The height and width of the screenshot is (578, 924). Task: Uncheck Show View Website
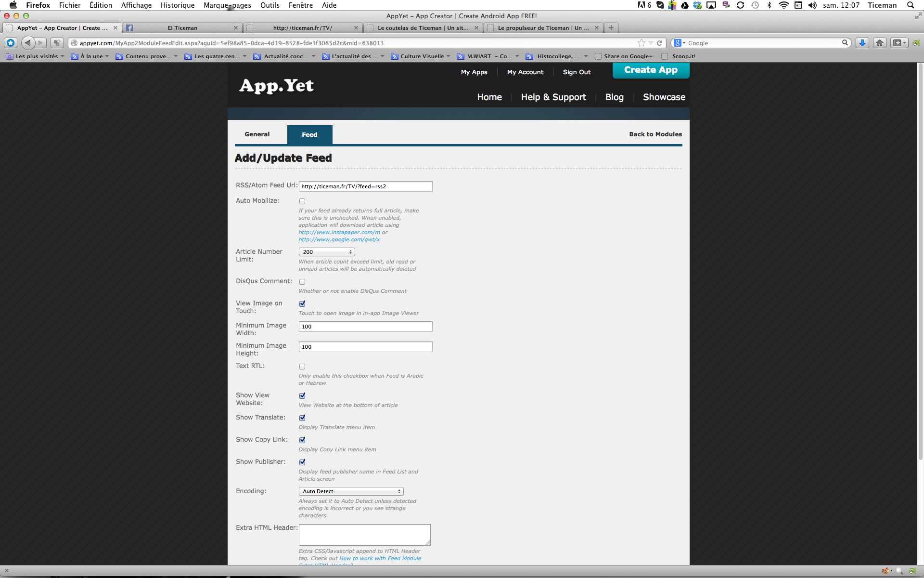pos(302,395)
